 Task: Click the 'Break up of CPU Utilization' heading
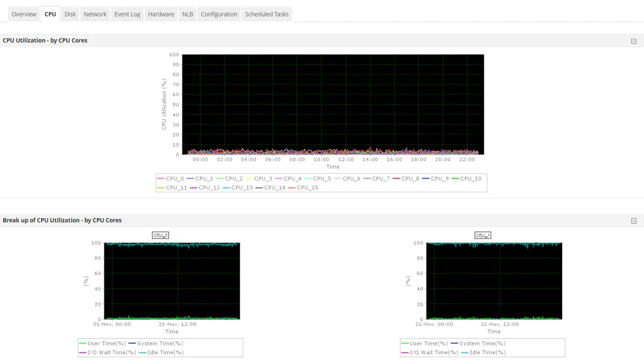(x=62, y=220)
